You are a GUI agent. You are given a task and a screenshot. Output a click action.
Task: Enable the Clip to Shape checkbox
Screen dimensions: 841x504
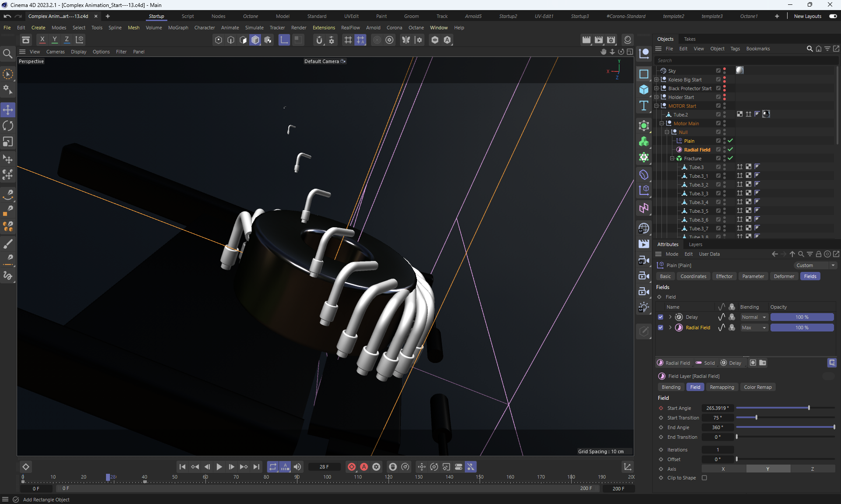coord(704,478)
